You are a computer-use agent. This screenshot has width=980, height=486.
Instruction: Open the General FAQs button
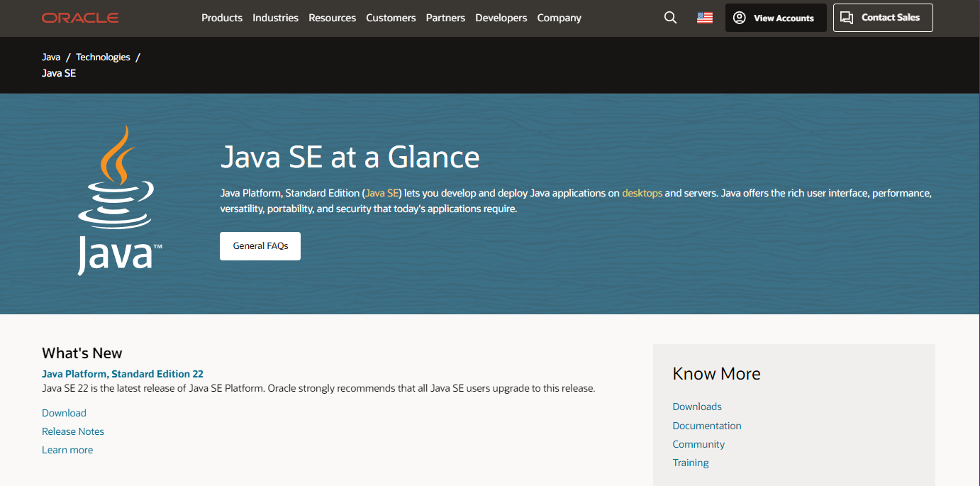pos(260,246)
